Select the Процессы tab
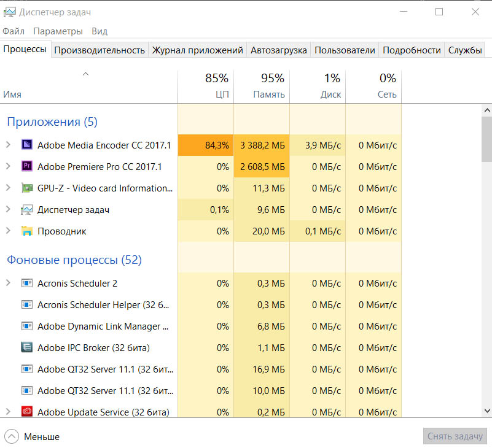 coord(25,49)
